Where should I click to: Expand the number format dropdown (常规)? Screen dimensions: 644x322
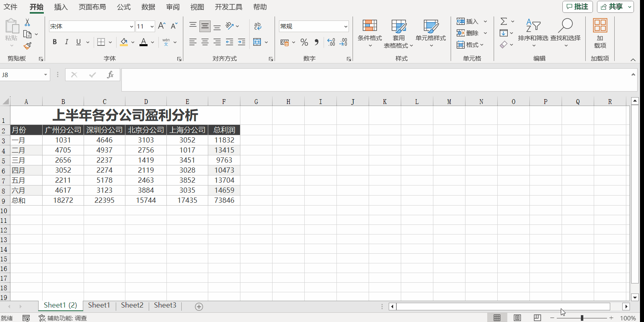click(x=345, y=26)
